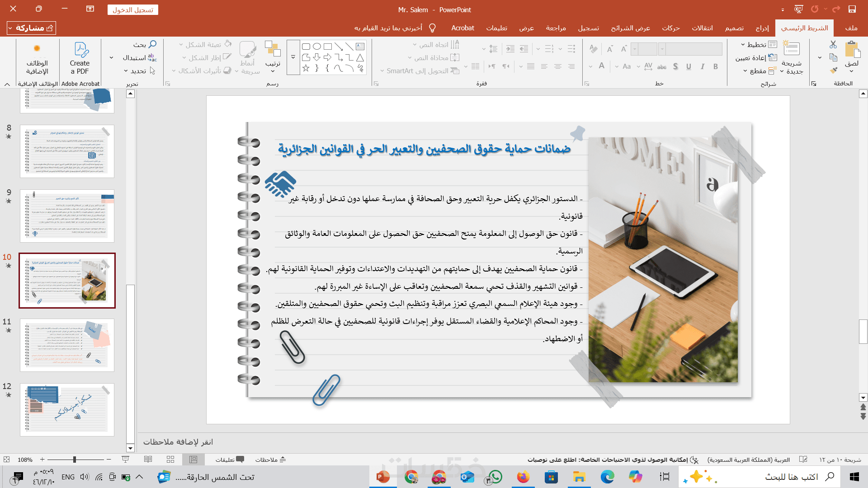
Task: Toggle the Notes (ملاحظات) pane
Action: 270,460
